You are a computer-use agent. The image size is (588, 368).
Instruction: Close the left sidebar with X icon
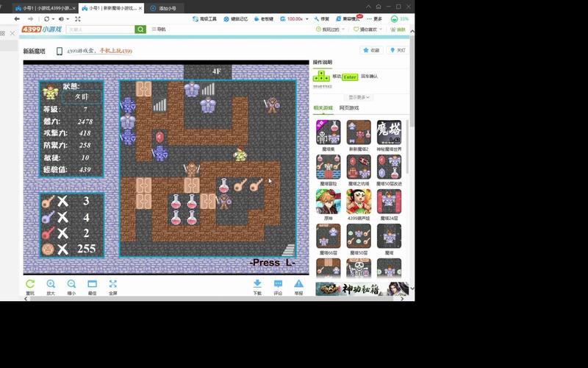pyautogui.click(x=12, y=33)
